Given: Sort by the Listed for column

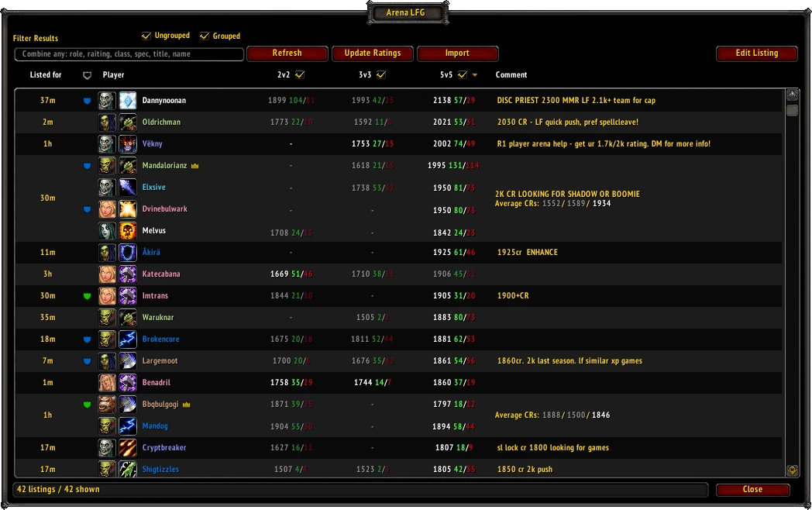Looking at the screenshot, I should click(46, 74).
